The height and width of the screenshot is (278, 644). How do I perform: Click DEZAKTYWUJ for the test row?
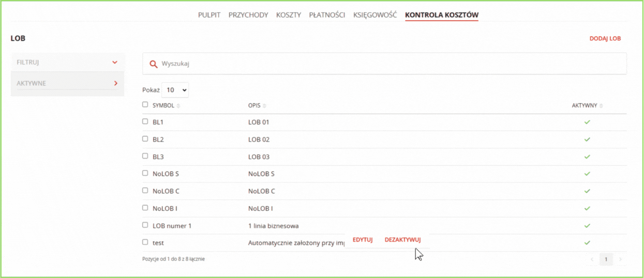403,240
